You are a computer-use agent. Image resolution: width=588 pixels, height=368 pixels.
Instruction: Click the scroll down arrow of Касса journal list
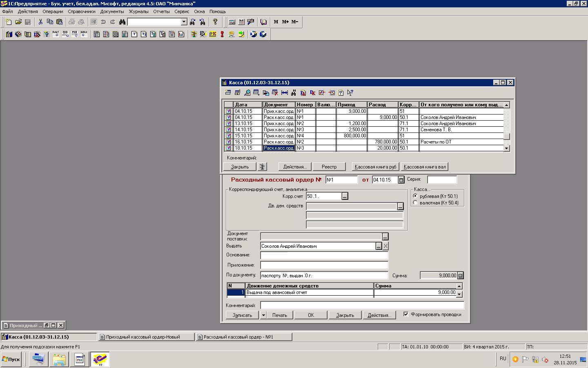click(x=506, y=148)
